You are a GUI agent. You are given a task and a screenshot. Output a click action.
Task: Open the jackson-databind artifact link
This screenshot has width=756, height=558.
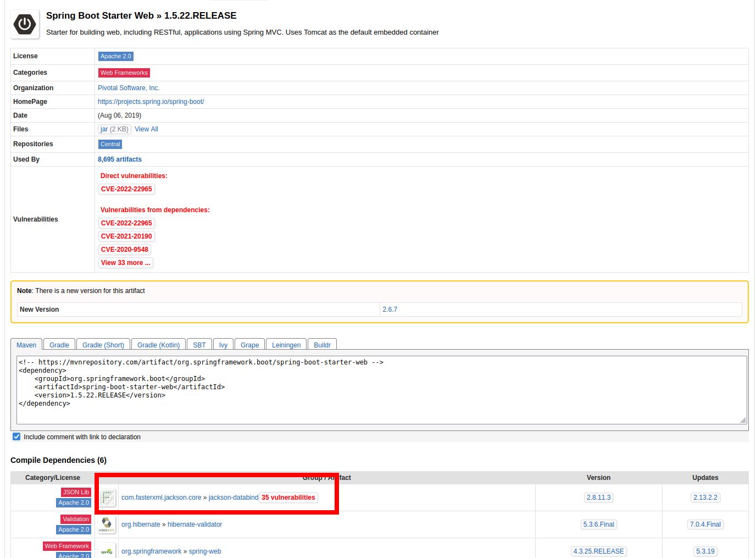[234, 498]
